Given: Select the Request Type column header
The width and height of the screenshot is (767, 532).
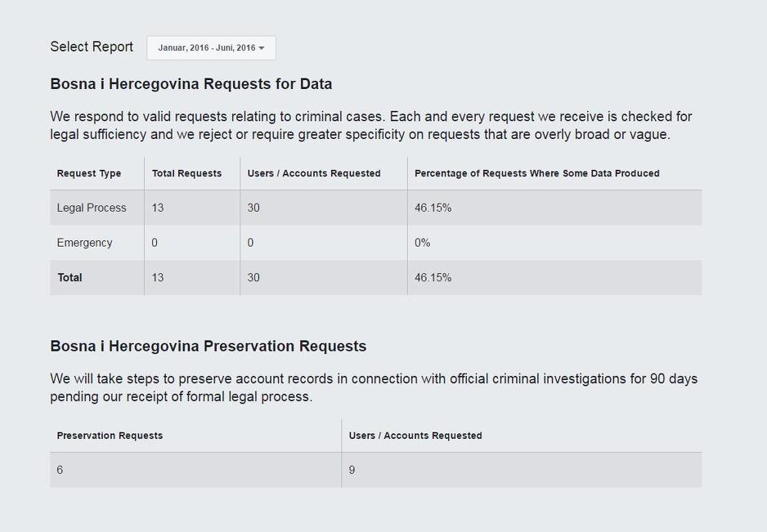Looking at the screenshot, I should tap(89, 173).
